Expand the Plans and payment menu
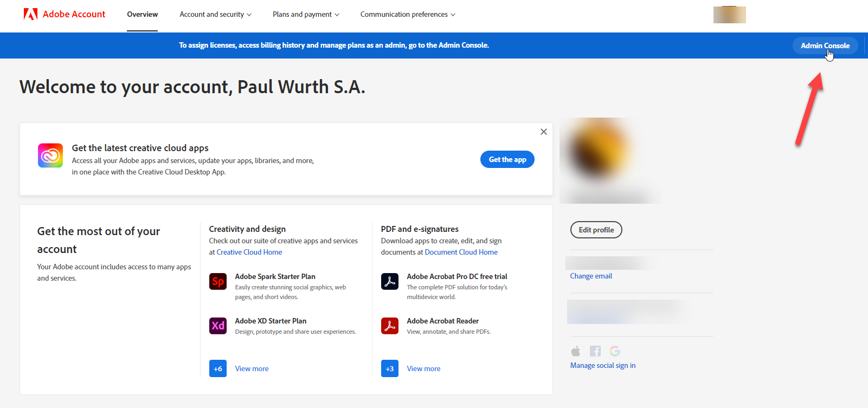 (306, 15)
